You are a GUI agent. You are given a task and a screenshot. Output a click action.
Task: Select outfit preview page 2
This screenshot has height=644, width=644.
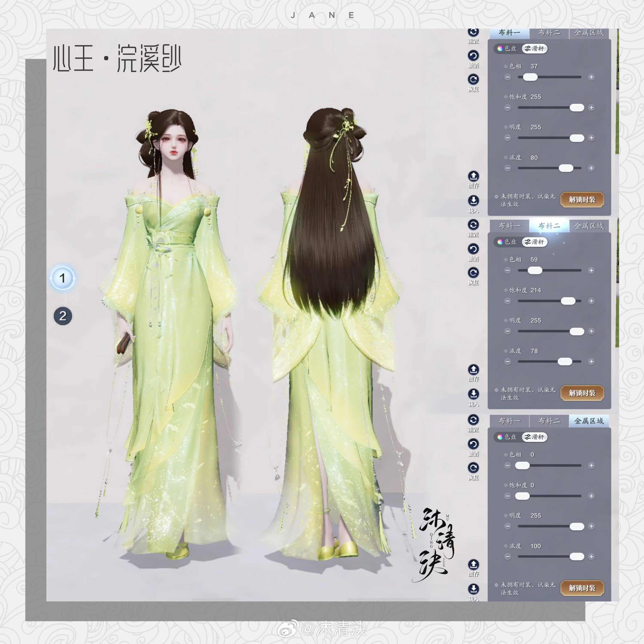click(x=63, y=316)
